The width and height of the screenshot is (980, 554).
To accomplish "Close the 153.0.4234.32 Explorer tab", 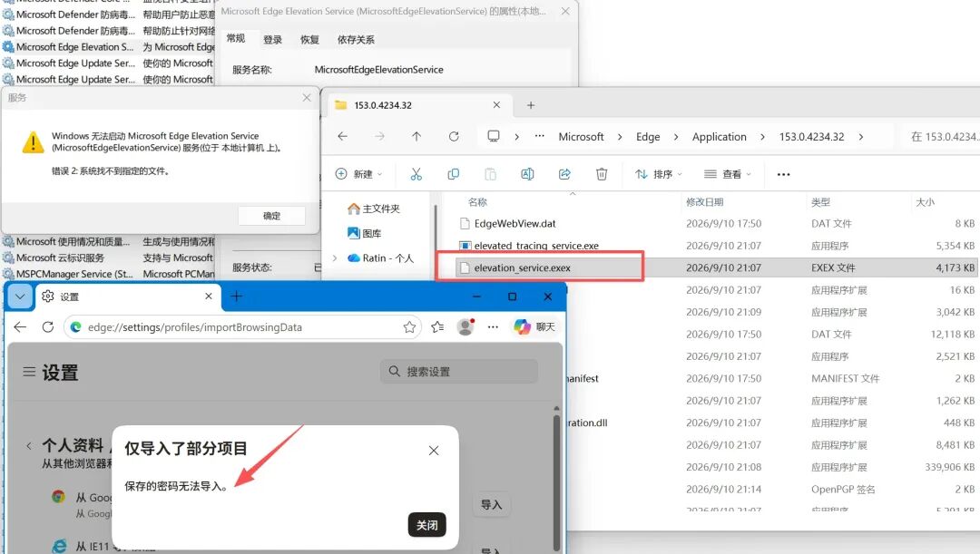I will click(x=496, y=105).
